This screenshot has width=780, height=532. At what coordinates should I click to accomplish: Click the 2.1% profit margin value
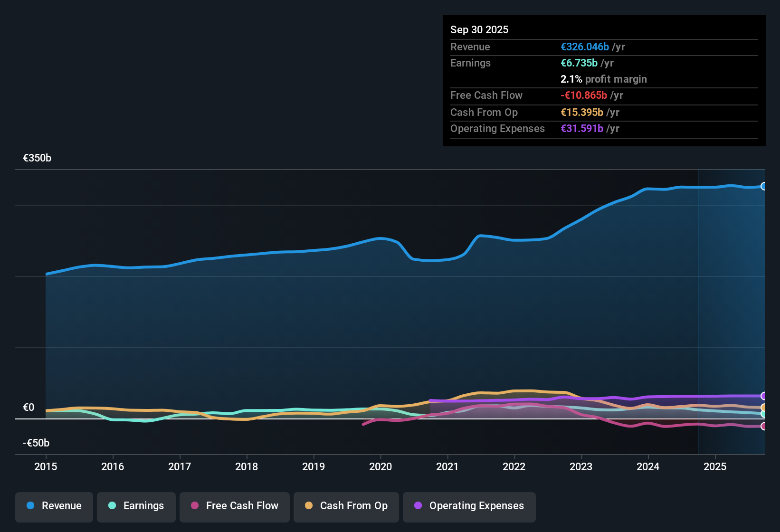click(x=603, y=79)
